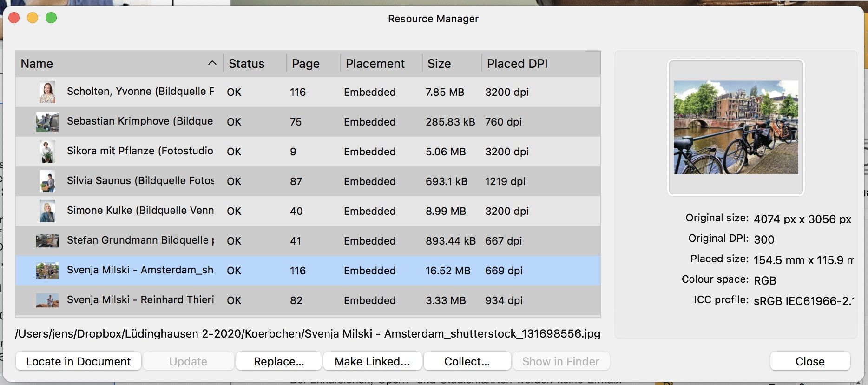Click the green zoom window button
Viewport: 868px width, 385px height.
[51, 18]
